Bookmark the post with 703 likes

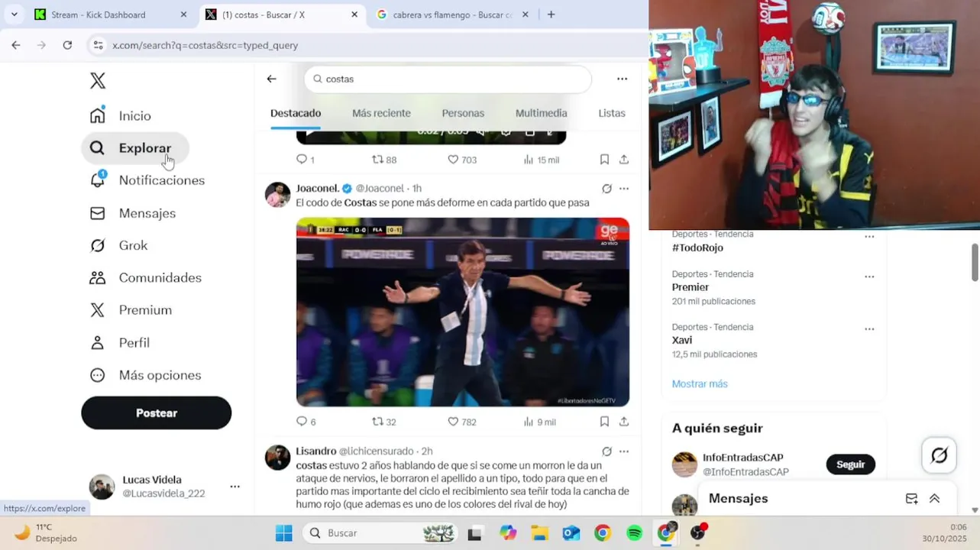[604, 160]
